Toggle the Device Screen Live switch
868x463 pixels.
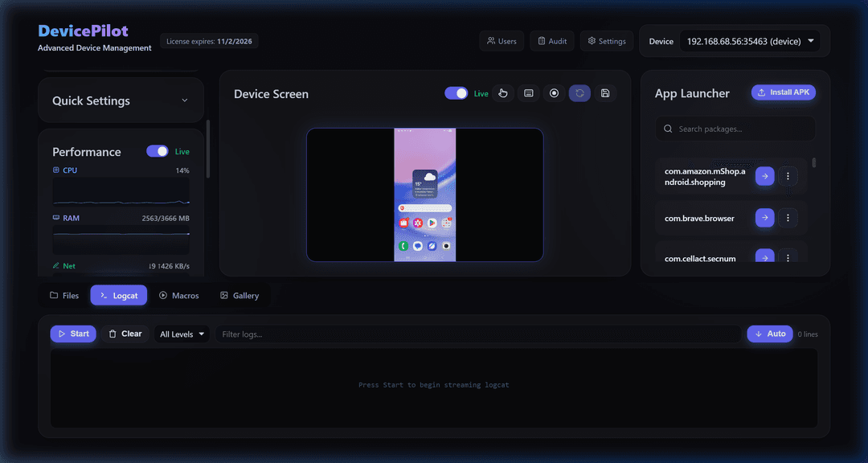click(457, 93)
